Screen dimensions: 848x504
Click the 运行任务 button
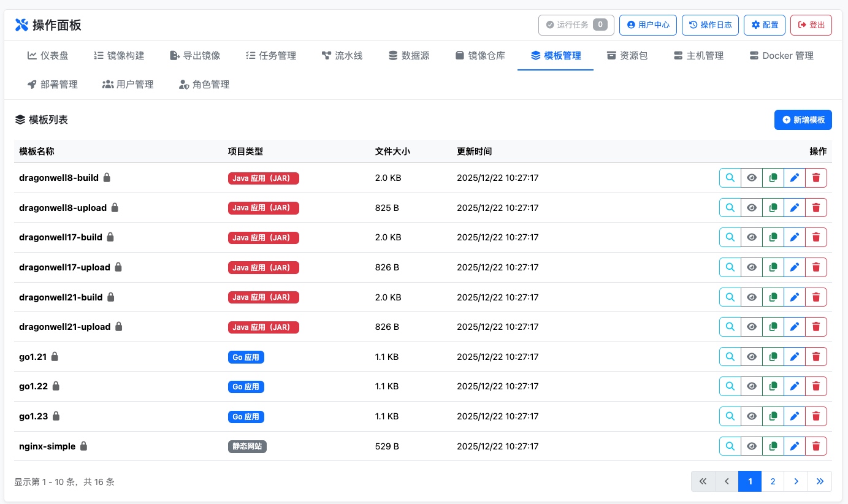pyautogui.click(x=576, y=25)
